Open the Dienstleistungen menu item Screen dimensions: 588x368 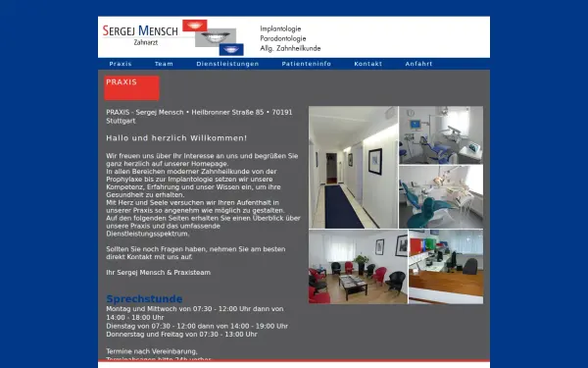click(227, 64)
